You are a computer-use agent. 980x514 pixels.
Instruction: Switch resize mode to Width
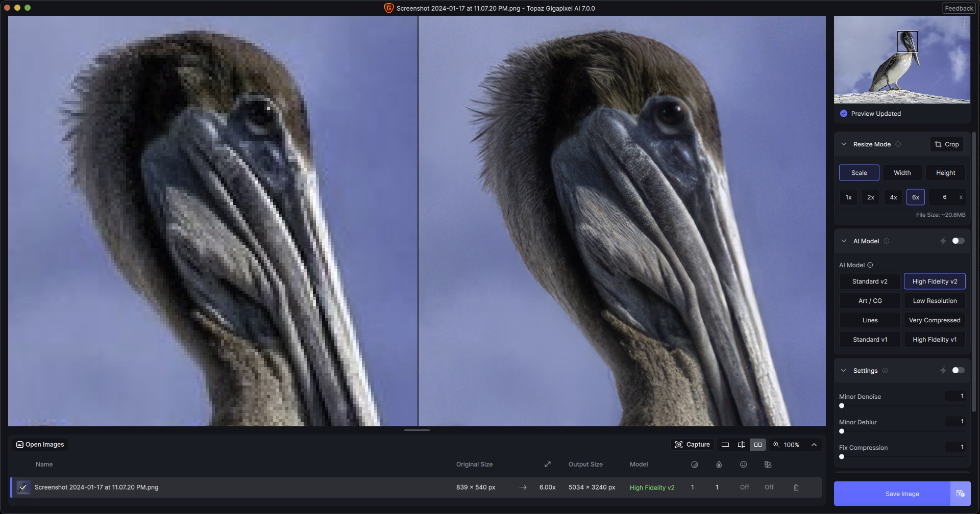click(902, 173)
